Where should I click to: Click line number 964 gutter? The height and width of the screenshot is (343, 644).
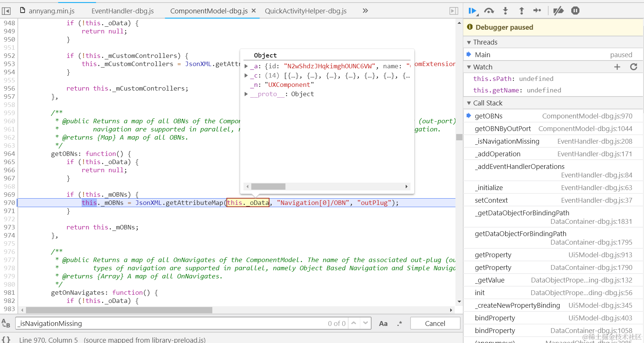coord(9,154)
